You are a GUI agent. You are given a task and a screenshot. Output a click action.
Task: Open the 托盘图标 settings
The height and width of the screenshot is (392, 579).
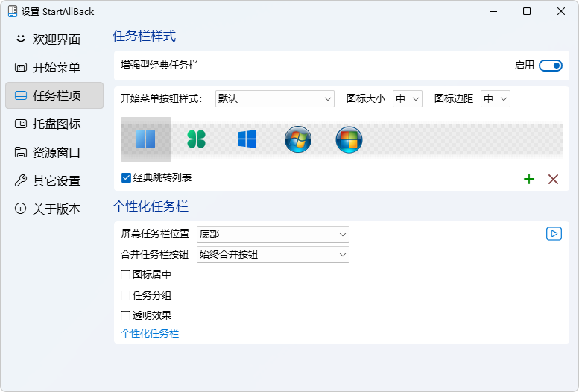coord(54,124)
